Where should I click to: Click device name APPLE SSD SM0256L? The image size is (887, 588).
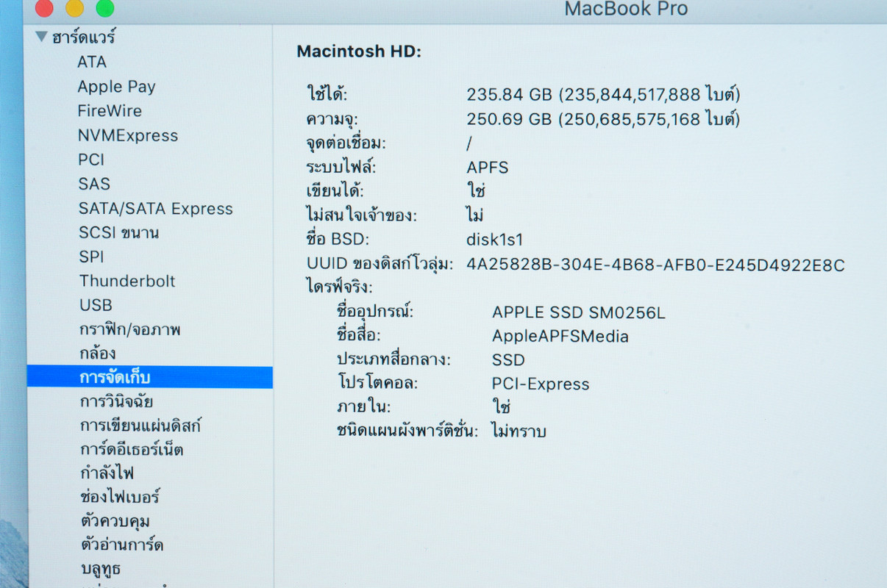tap(579, 312)
